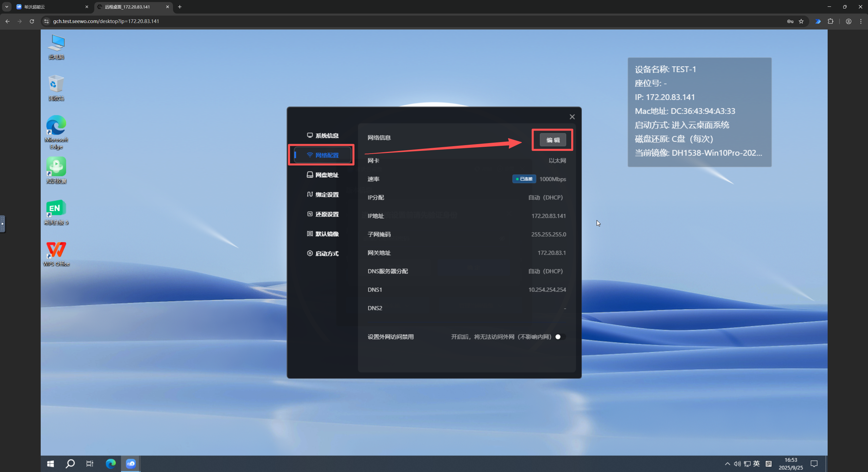Open Windows Start menu

click(51, 464)
